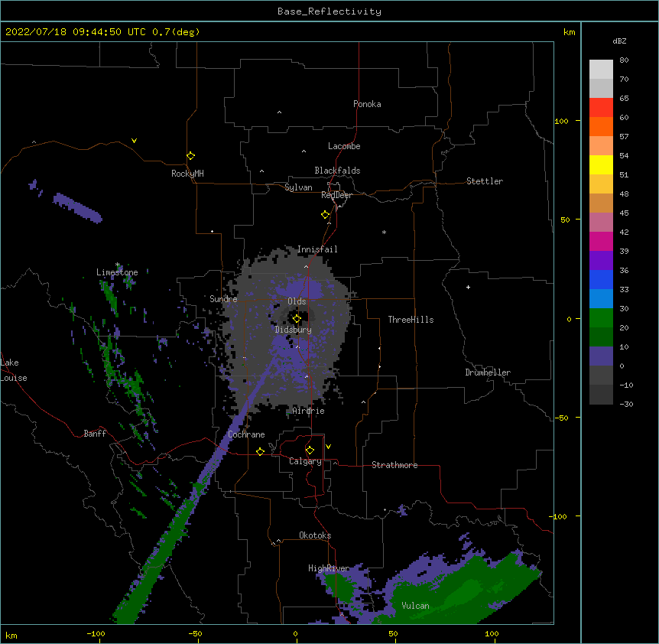The height and width of the screenshot is (644, 659).
Task: Click the km unit label at bottom left
Action: pyautogui.click(x=11, y=636)
